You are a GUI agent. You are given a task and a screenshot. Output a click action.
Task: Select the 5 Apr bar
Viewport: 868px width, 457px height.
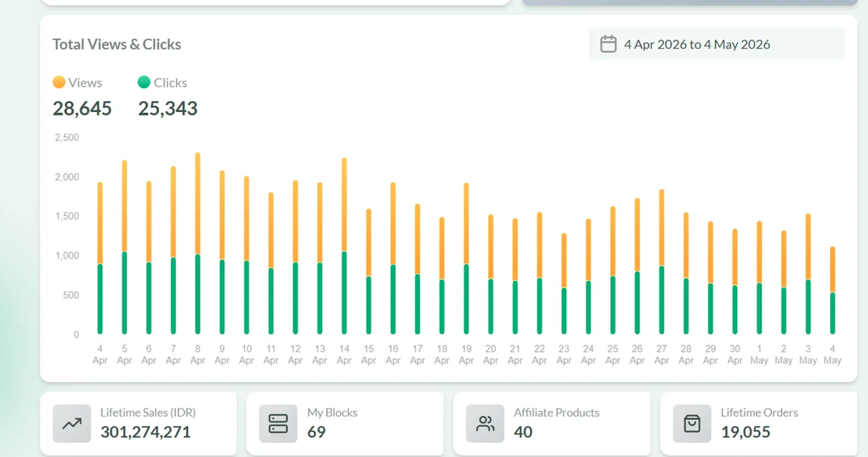coord(124,247)
